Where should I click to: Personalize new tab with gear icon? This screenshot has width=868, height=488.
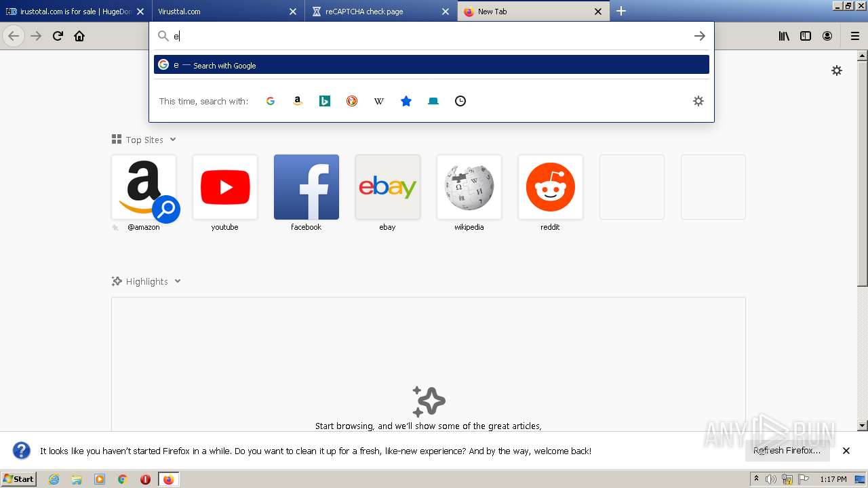click(837, 70)
